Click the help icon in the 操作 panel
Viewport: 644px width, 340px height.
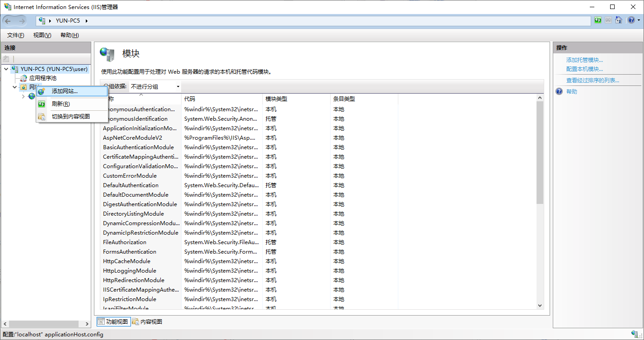pyautogui.click(x=559, y=91)
